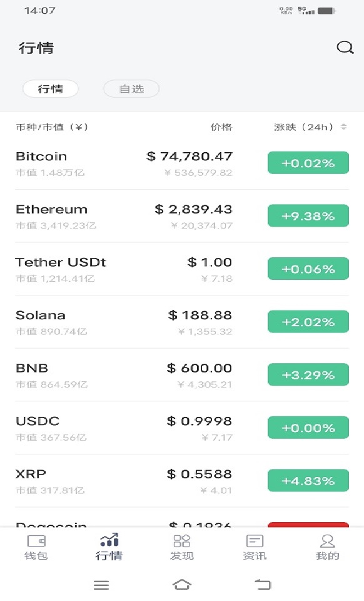
Task: Tap the wallet 钱包 icon
Action: pos(36,541)
